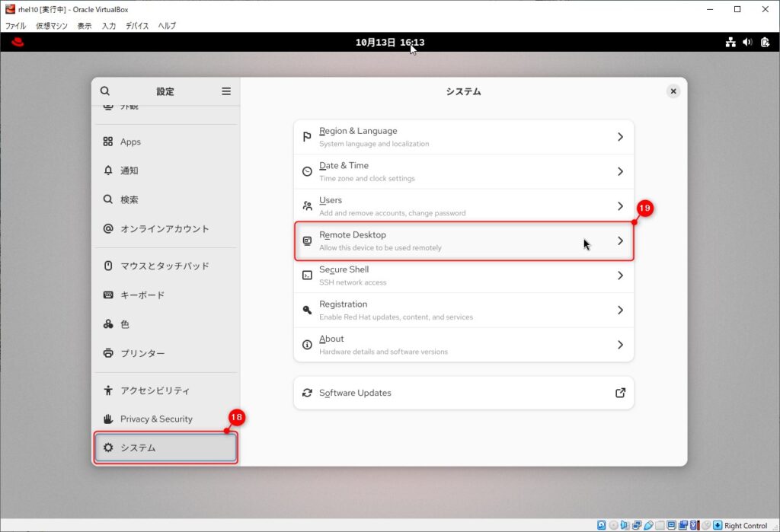Screen dimensions: 780x532
Task: Open the デバイス menu
Action: click(136, 25)
